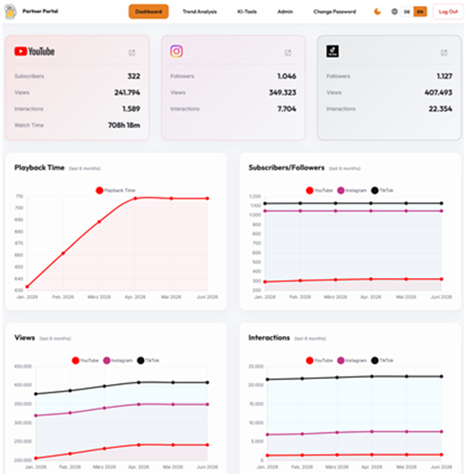Select the März 2026 Playback Time data point
This screenshot has width=466, height=476.
pyautogui.click(x=99, y=222)
